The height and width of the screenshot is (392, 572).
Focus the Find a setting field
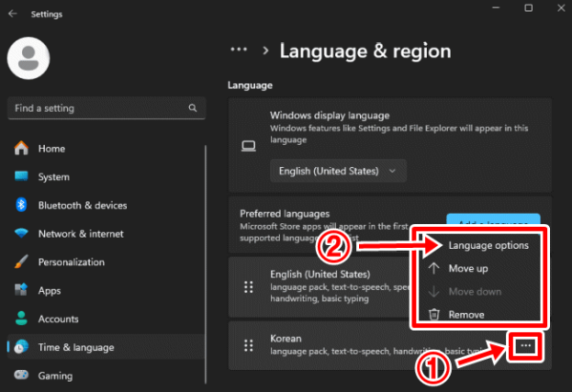(x=106, y=108)
